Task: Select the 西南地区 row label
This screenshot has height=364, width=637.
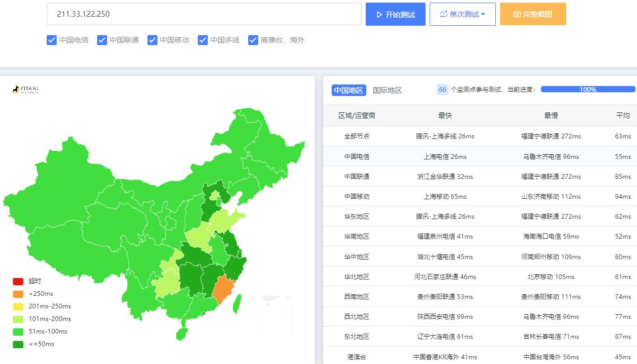Action: click(x=357, y=296)
